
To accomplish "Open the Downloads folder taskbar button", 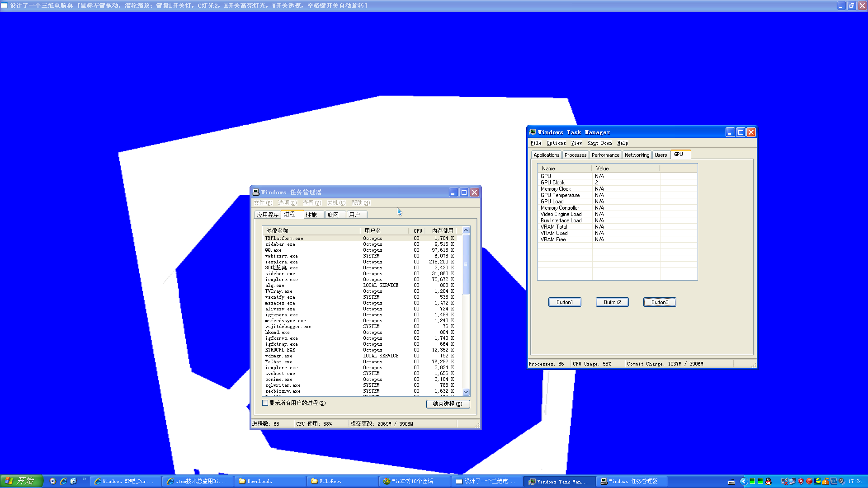I will 270,481.
